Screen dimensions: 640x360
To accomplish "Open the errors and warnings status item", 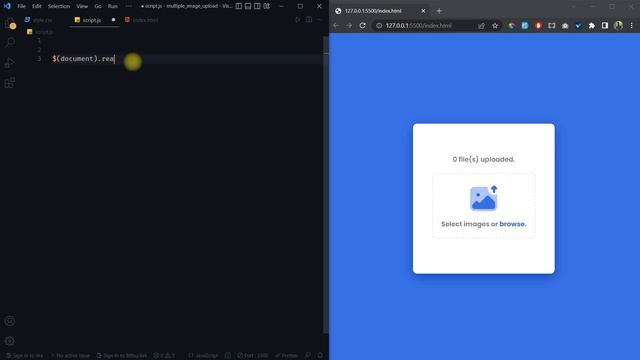I will click(164, 356).
